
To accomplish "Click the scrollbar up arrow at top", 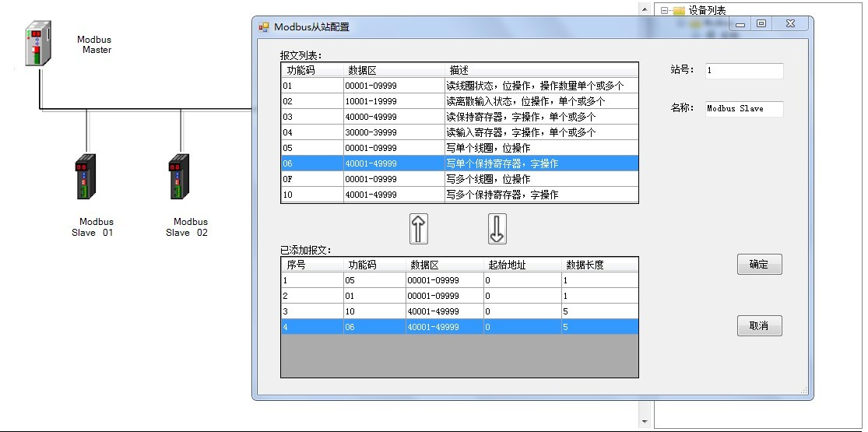I will pos(645,9).
